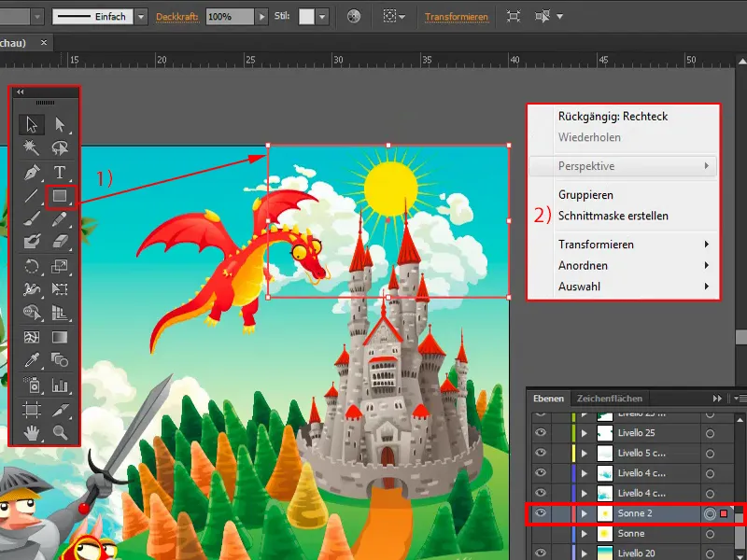Select the Rectangle tool
747x560 pixels.
[60, 196]
